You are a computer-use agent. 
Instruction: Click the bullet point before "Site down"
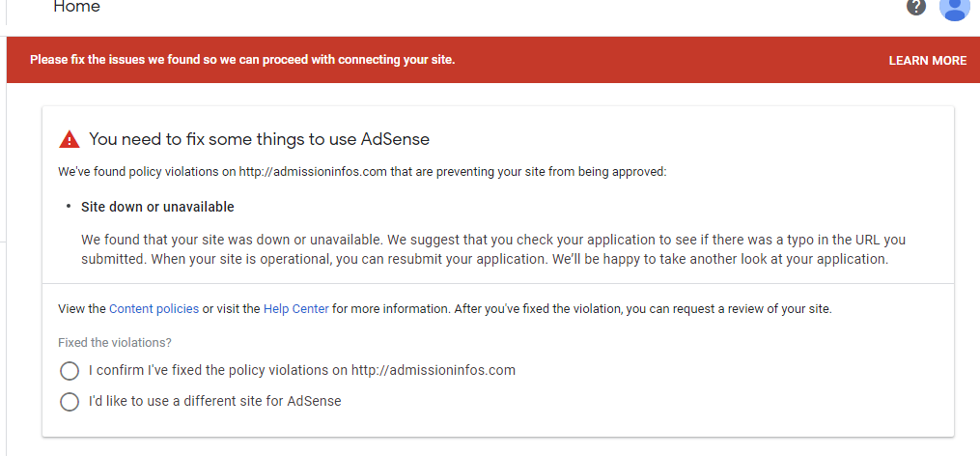[x=69, y=207]
